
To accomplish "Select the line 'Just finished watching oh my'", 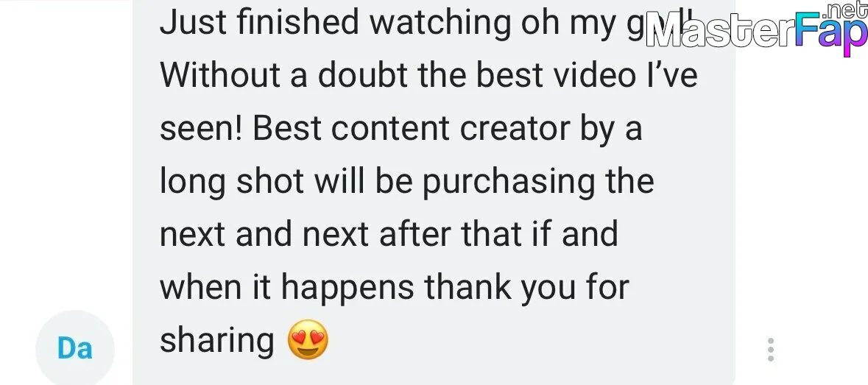I will 387,23.
